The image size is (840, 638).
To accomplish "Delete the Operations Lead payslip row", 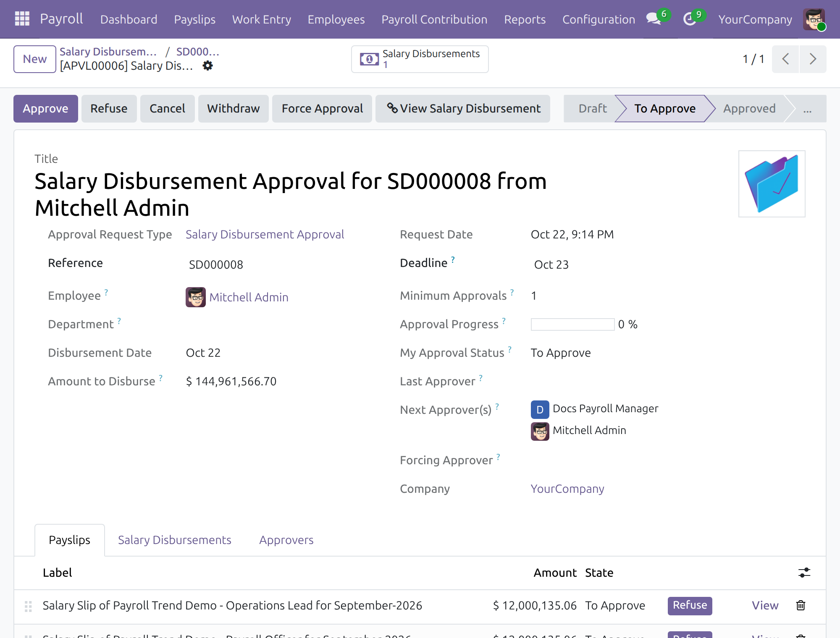I will point(801,605).
